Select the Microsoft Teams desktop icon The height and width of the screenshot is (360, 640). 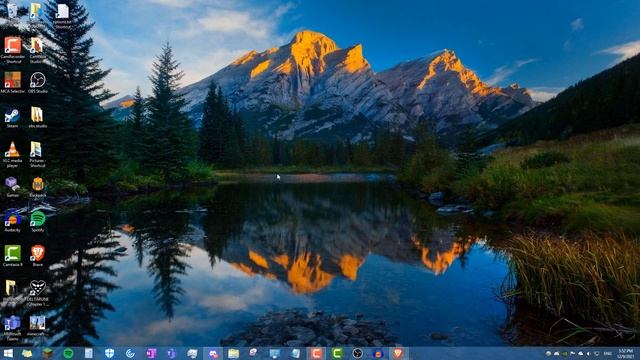coord(12,328)
